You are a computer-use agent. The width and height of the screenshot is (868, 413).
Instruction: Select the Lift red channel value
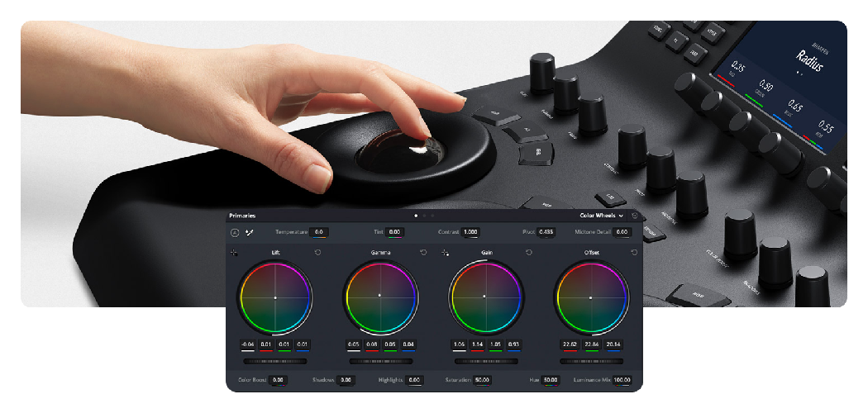tap(266, 345)
